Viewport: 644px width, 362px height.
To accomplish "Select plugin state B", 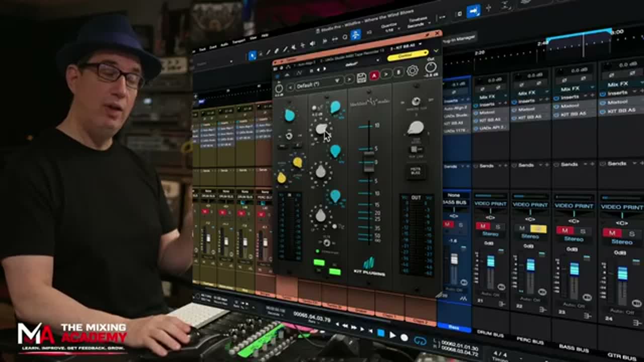I will (x=398, y=72).
